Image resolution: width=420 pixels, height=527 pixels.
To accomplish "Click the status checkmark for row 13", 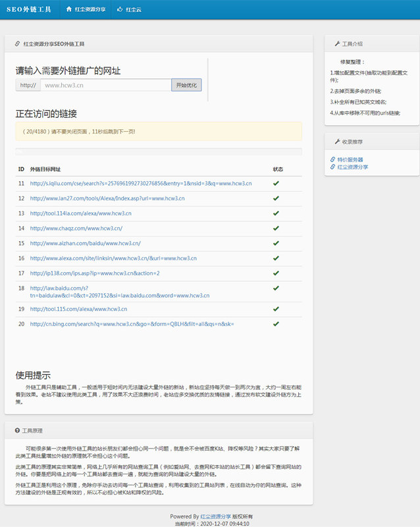I will pyautogui.click(x=276, y=213).
